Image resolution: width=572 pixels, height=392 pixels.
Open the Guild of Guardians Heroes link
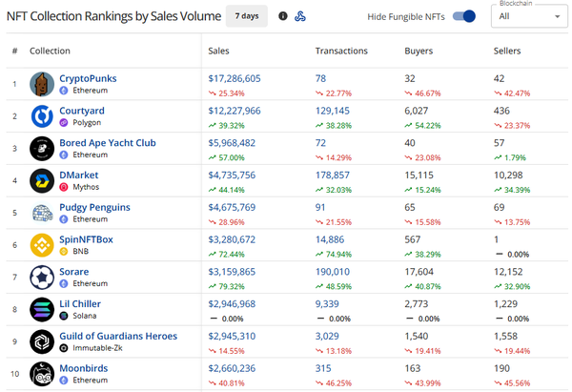point(118,336)
